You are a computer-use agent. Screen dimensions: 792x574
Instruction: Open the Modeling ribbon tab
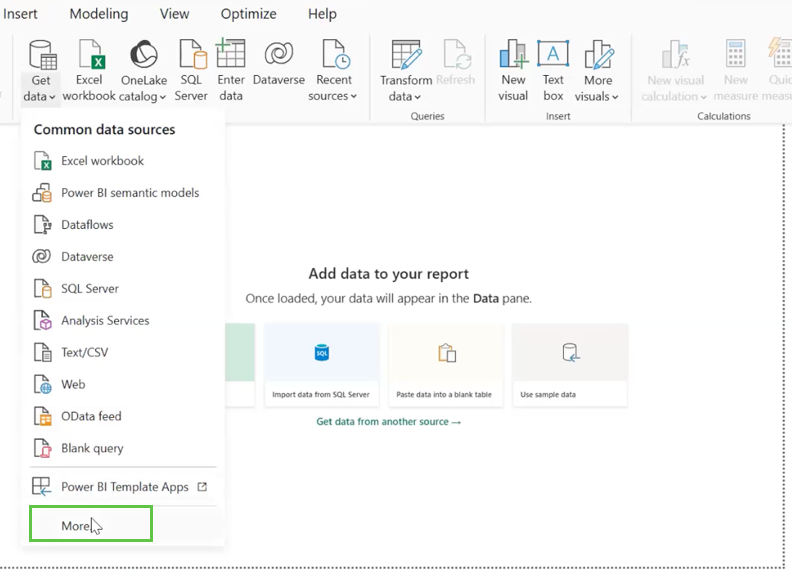click(99, 14)
